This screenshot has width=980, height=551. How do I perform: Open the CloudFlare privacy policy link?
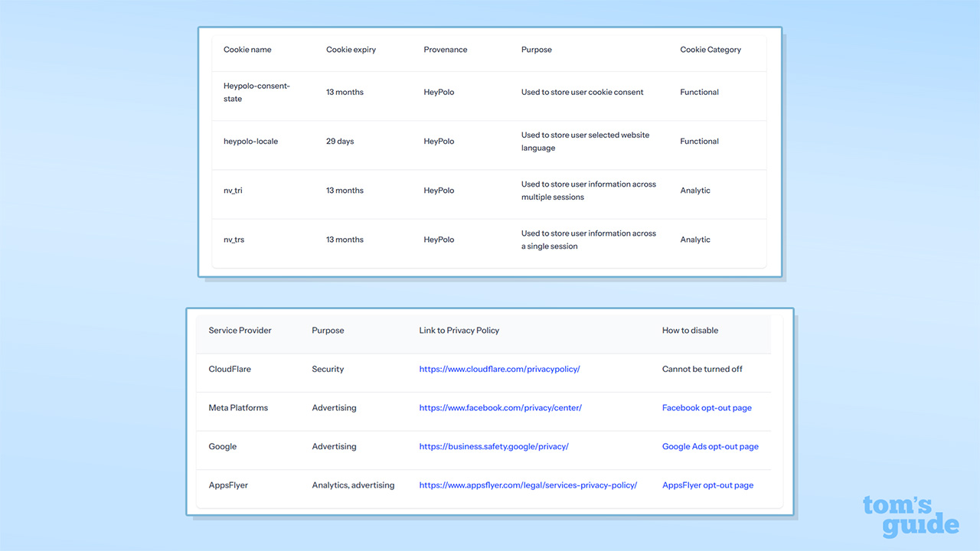500,369
